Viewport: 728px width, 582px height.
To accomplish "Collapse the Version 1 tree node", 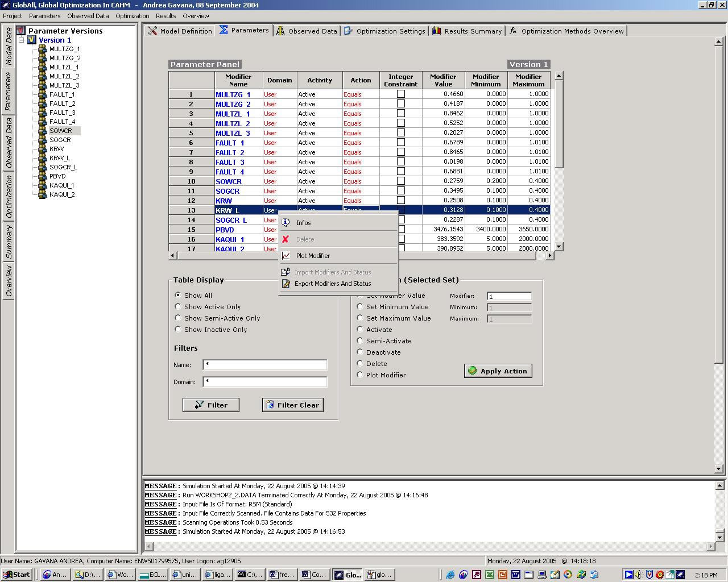I will tap(22, 40).
